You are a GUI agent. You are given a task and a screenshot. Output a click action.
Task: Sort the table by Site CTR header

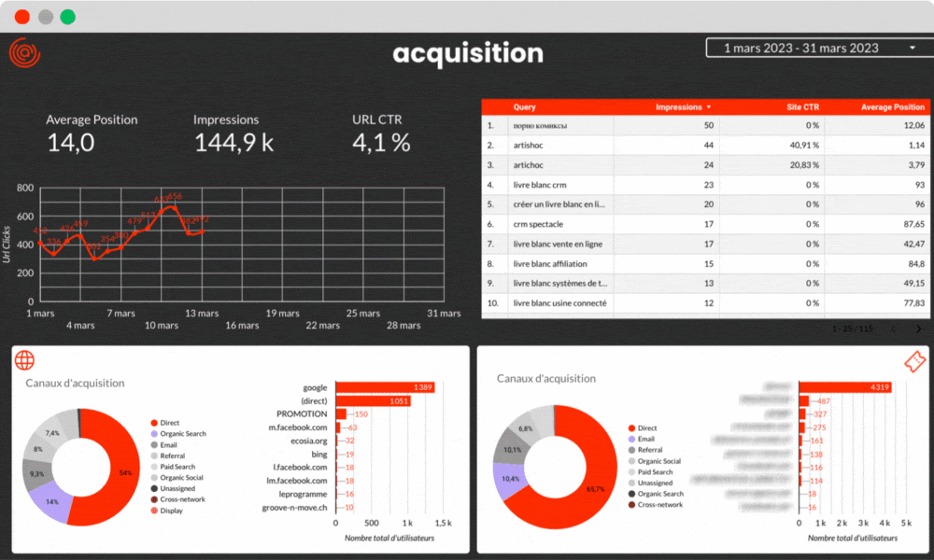[x=803, y=106]
